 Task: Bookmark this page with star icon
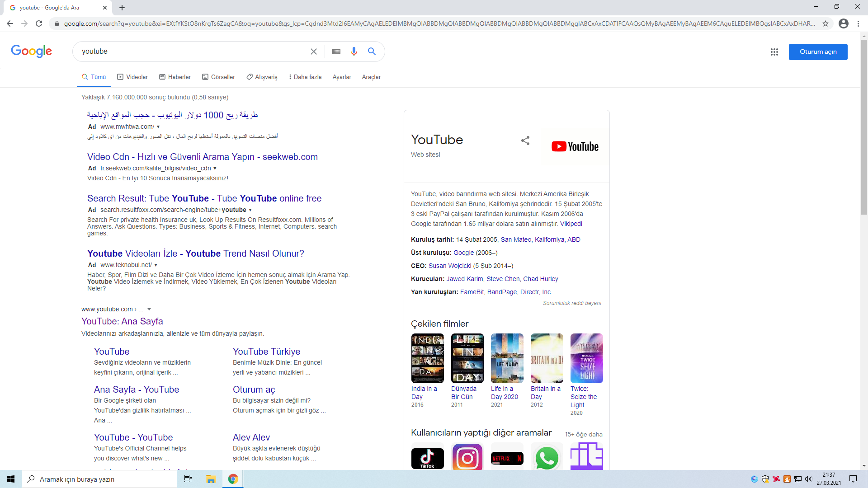[826, 23]
